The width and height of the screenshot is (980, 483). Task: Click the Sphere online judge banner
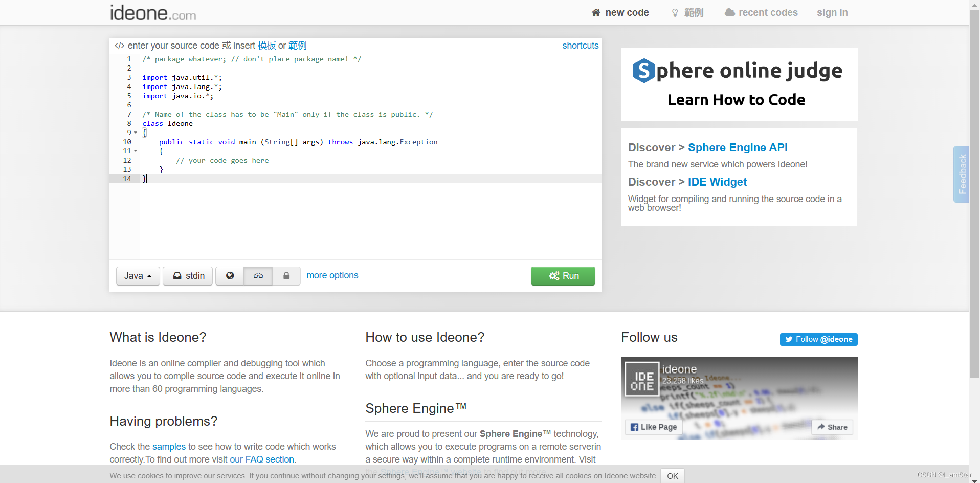coord(739,84)
